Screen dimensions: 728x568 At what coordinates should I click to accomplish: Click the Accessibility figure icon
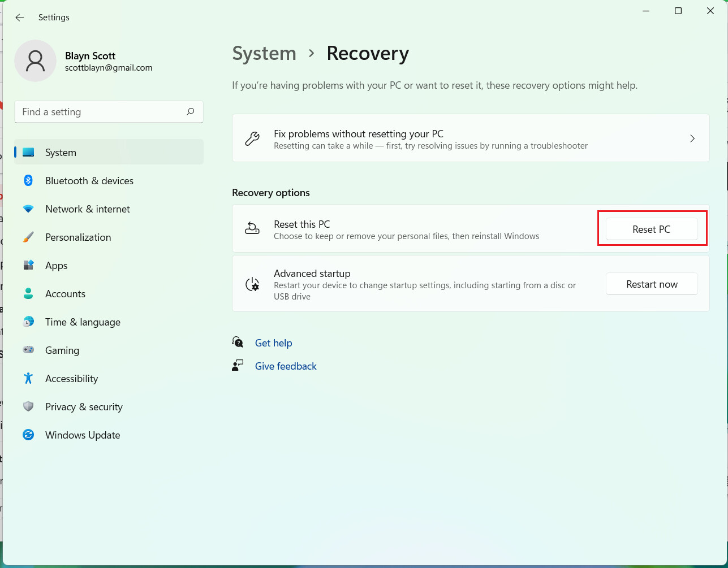pos(28,378)
